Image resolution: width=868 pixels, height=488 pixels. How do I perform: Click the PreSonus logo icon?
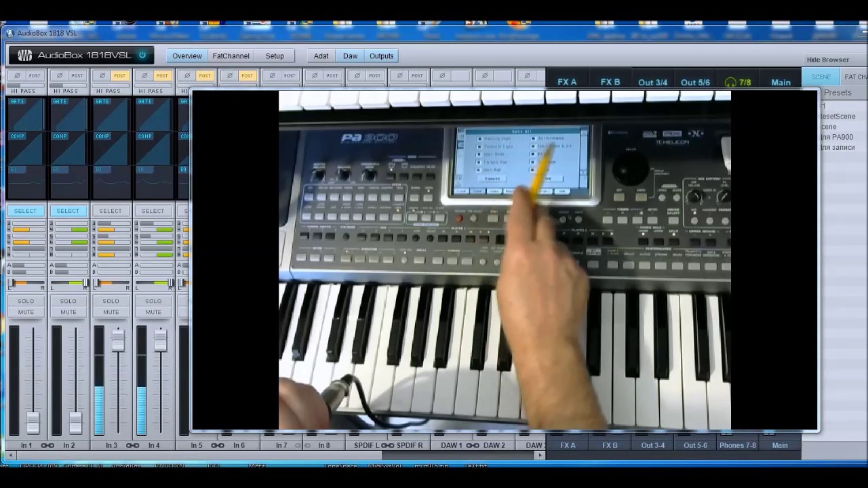[x=24, y=56]
